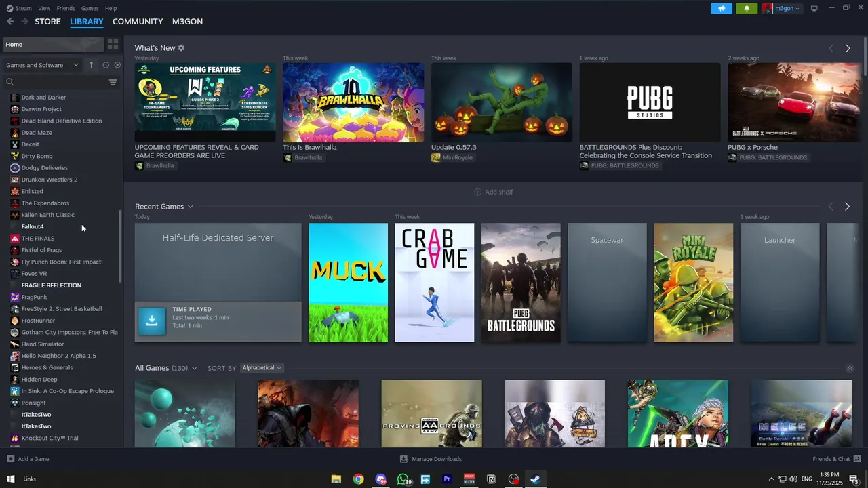Open PUBG Battlegrounds recent game cover

point(521,283)
